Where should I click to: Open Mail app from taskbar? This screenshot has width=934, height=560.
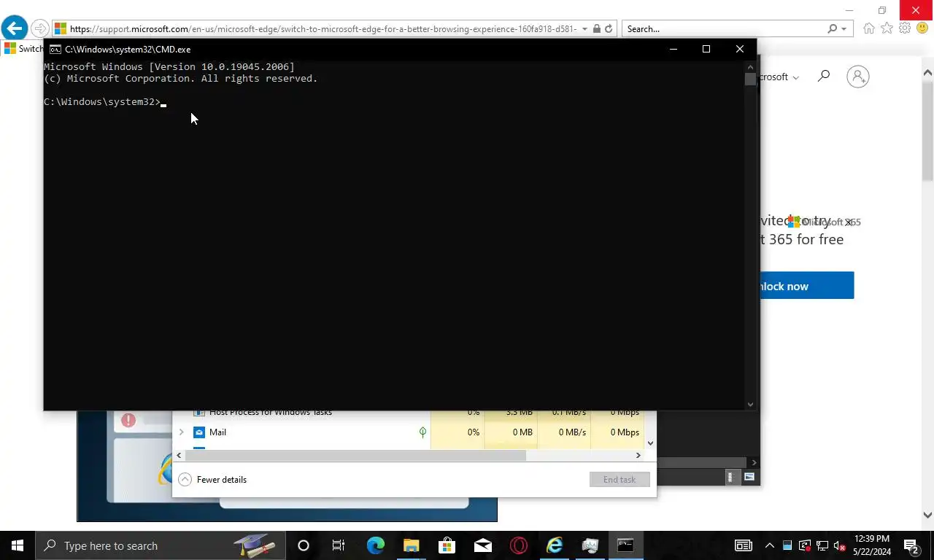(482, 545)
